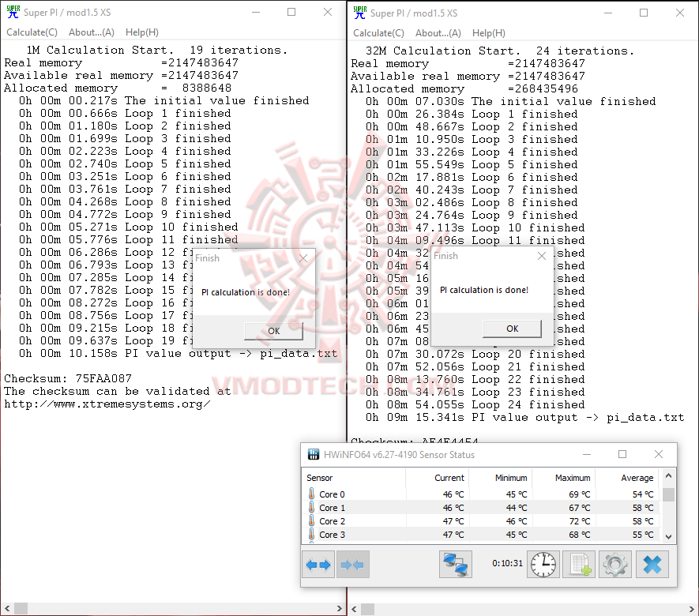
Task: Click PI calculation is done! in right dialog
Action: click(x=484, y=290)
